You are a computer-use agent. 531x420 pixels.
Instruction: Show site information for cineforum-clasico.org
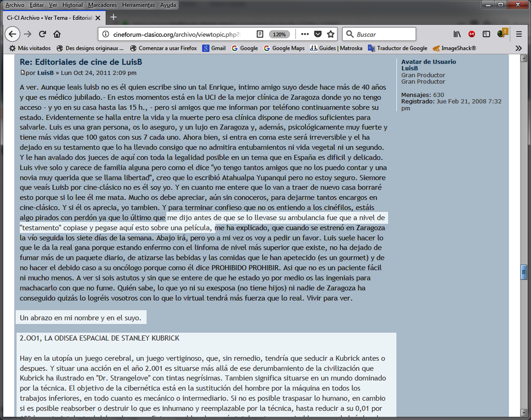(x=105, y=34)
